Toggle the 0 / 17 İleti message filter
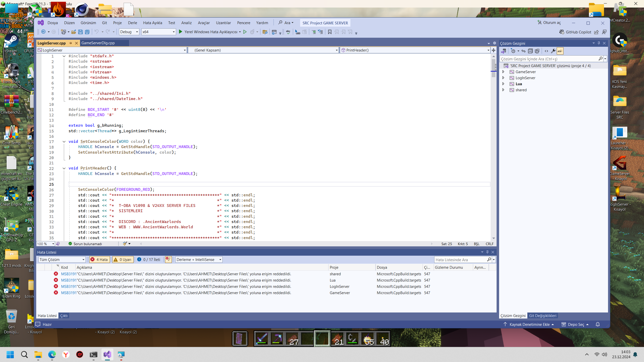 [x=149, y=259]
